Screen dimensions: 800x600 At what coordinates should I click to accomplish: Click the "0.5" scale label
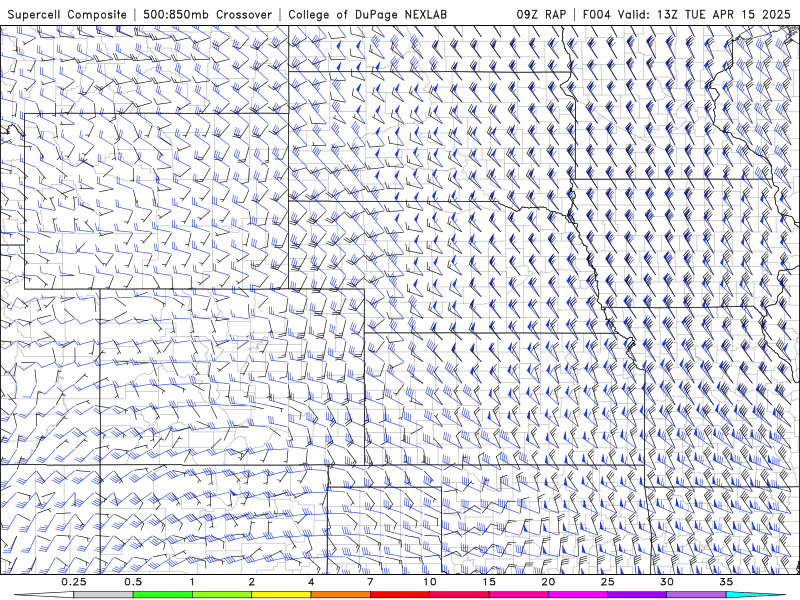(x=133, y=582)
